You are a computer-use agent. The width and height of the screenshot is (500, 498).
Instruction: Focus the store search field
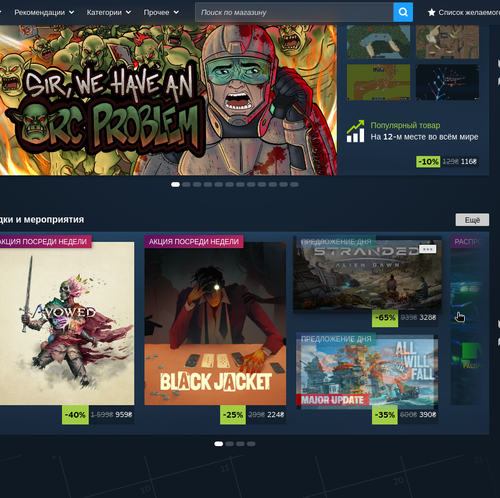(294, 12)
